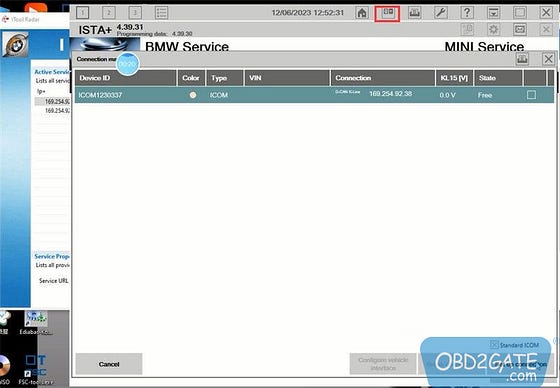Open the operations list icon

click(x=161, y=13)
